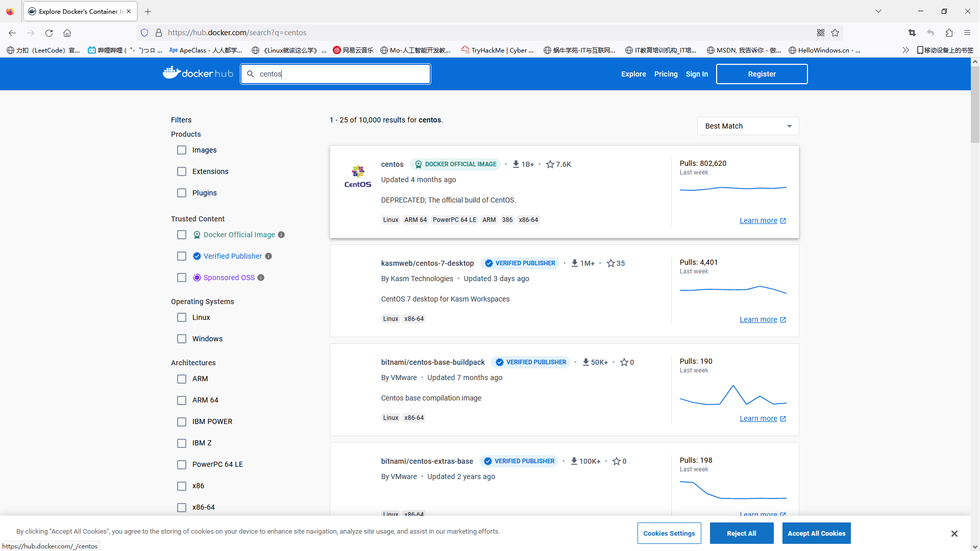Image resolution: width=980 pixels, height=551 pixels.
Task: Click Sign In in the header
Action: pos(697,74)
